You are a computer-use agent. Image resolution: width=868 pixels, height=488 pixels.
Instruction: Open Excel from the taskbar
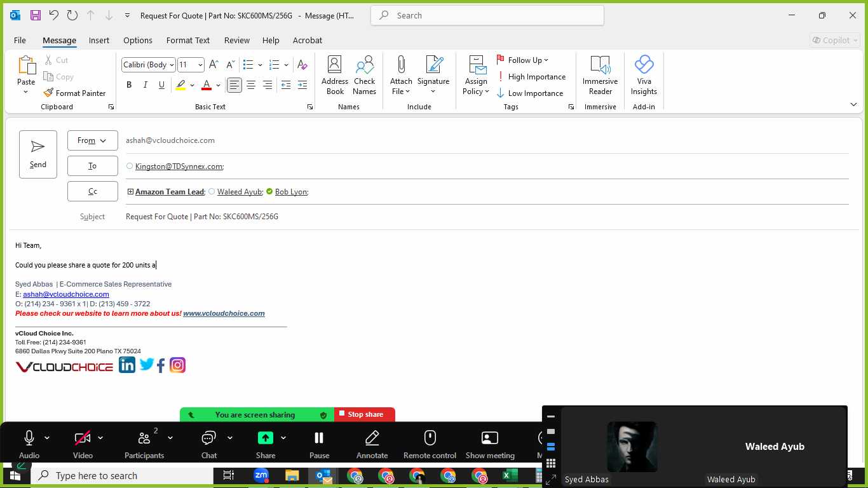(510, 475)
